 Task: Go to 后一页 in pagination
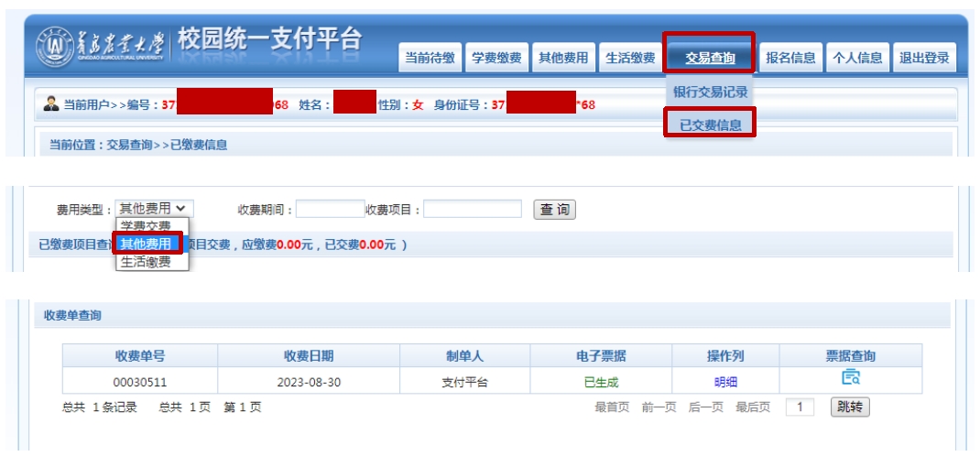pyautogui.click(x=705, y=407)
